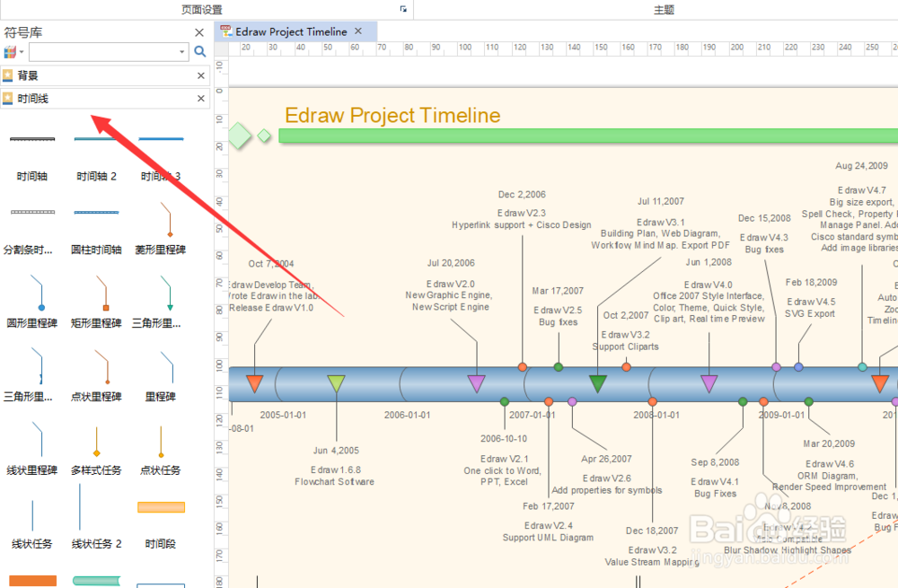Click the 页面设置 ribbon group label
Screen dimensions: 898x588
(x=201, y=10)
